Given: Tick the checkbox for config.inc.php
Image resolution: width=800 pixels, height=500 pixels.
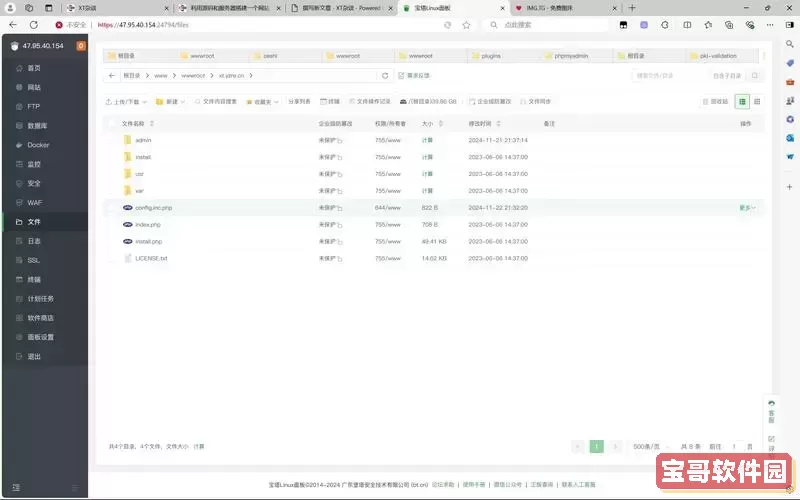Looking at the screenshot, I should click(112, 208).
